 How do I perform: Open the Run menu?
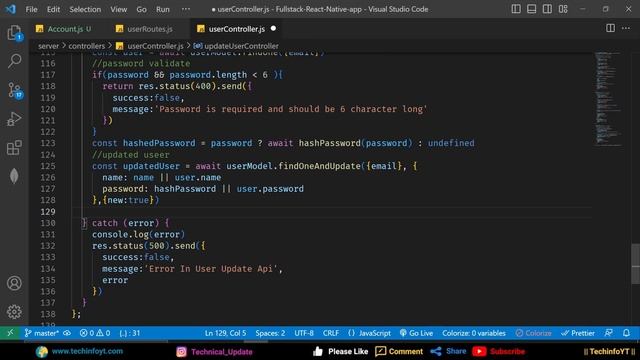click(x=162, y=9)
